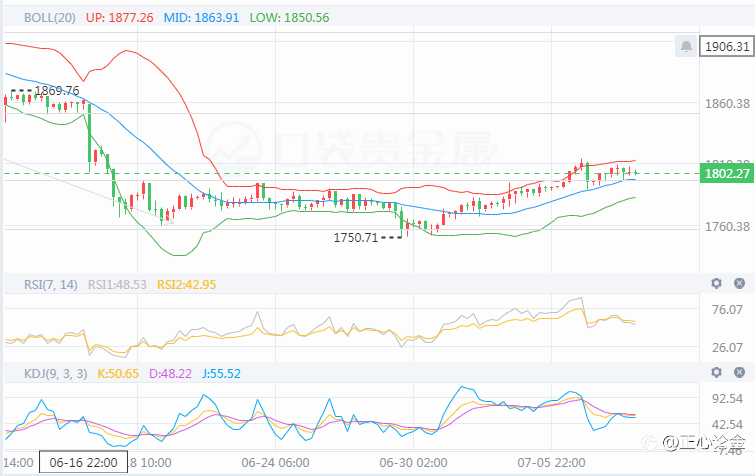Image resolution: width=755 pixels, height=476 pixels.
Task: Click the LOW: 1850.56 value
Action: pyautogui.click(x=289, y=18)
